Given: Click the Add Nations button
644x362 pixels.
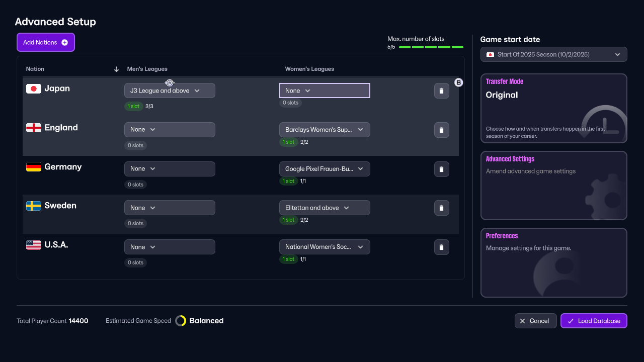Looking at the screenshot, I should coord(46,42).
